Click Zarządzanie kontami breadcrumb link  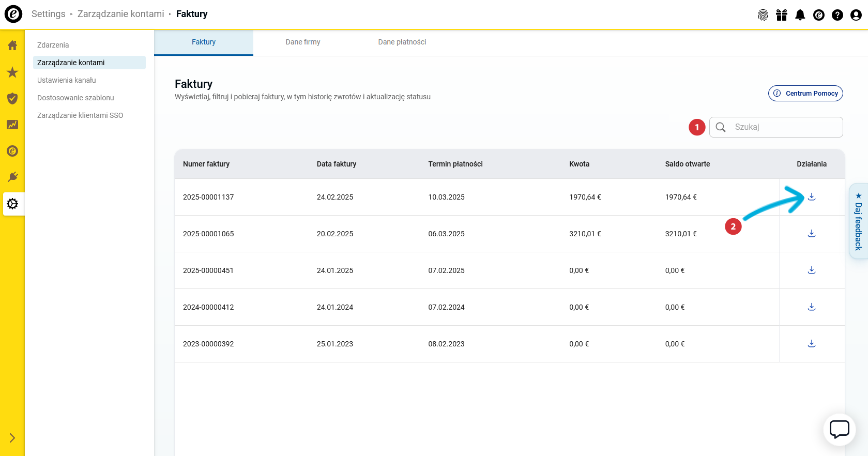point(120,14)
